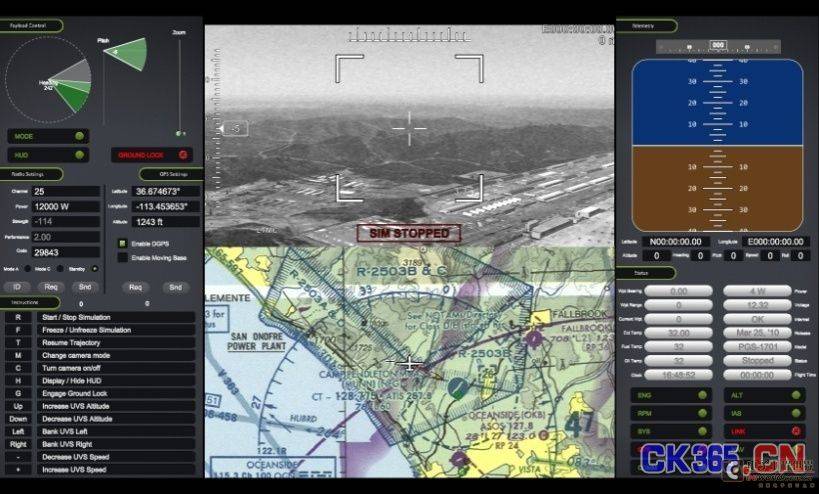
Task: Click the R key icon for Start/Stop Simulation
Action: point(18,317)
